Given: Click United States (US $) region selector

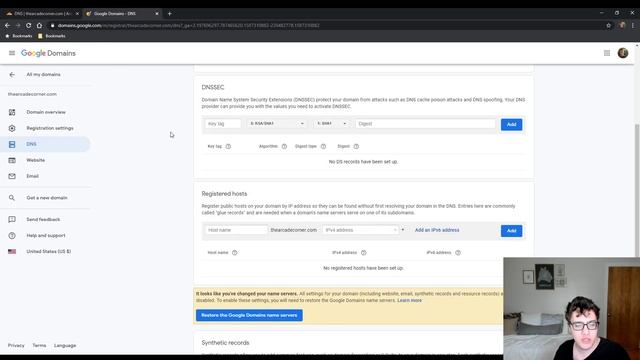Looking at the screenshot, I should click(49, 251).
